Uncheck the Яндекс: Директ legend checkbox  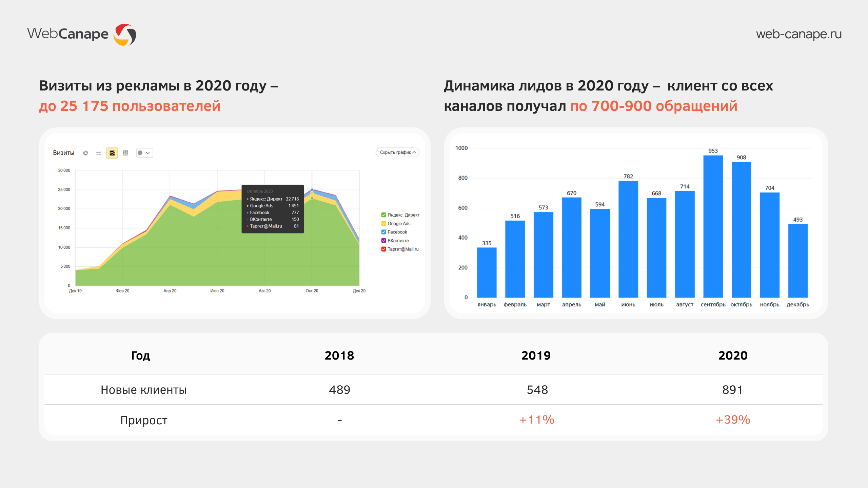coord(383,215)
